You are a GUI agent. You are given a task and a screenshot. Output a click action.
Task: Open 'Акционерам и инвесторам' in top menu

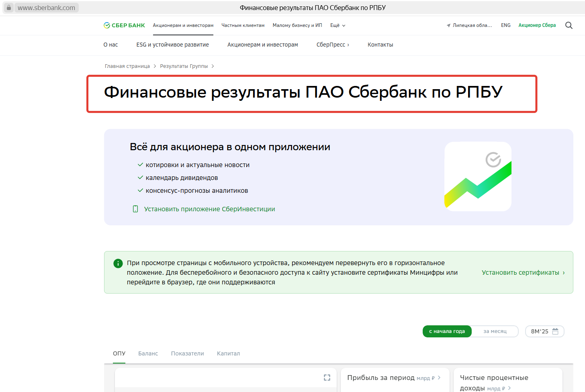tap(183, 25)
